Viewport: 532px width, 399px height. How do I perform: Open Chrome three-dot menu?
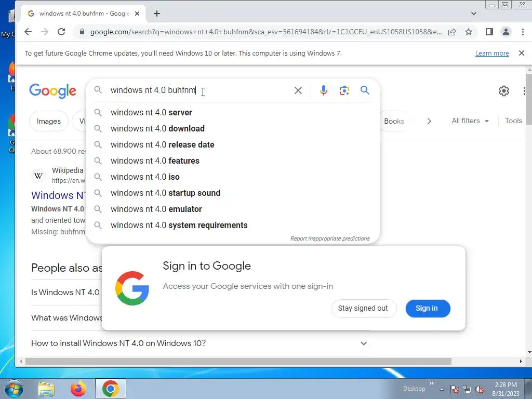coord(523,32)
